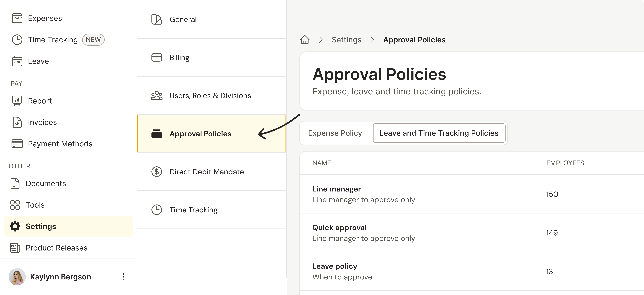Switch to the Expense Policy tab
The image size is (644, 295).
coord(335,133)
